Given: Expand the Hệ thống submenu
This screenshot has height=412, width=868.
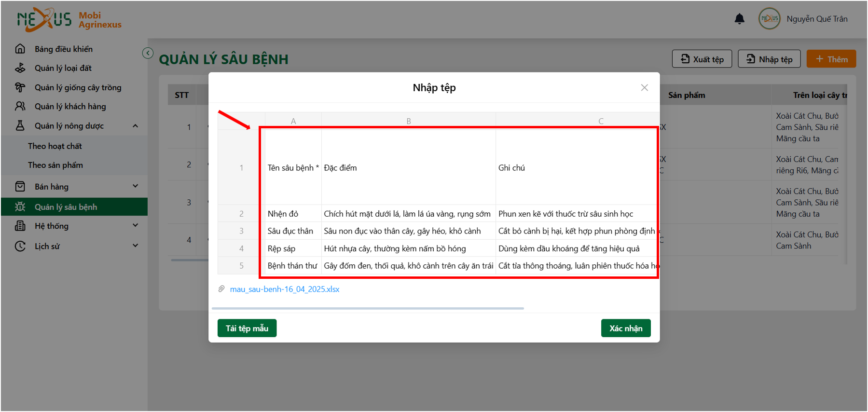Looking at the screenshot, I should (135, 225).
